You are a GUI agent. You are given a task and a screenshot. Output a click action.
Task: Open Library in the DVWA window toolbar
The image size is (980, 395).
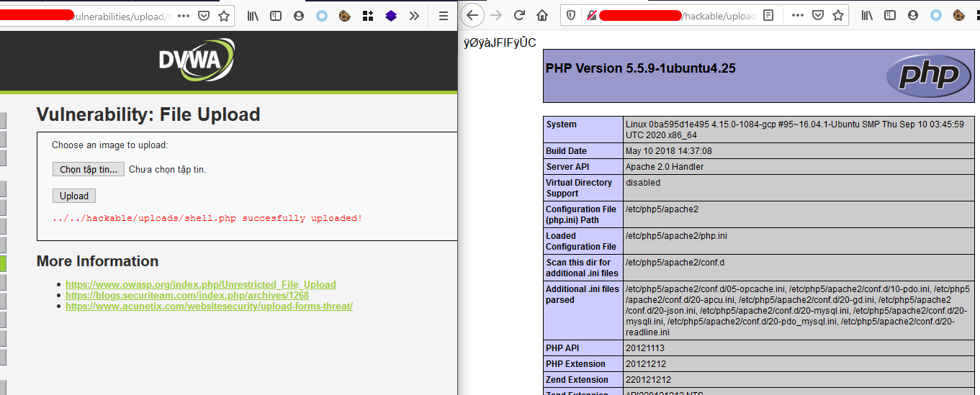[x=253, y=15]
